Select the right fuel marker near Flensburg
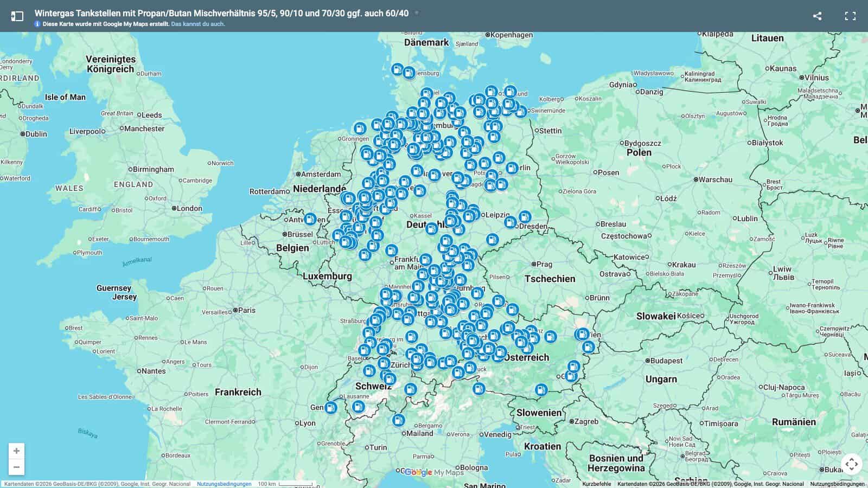 409,72
